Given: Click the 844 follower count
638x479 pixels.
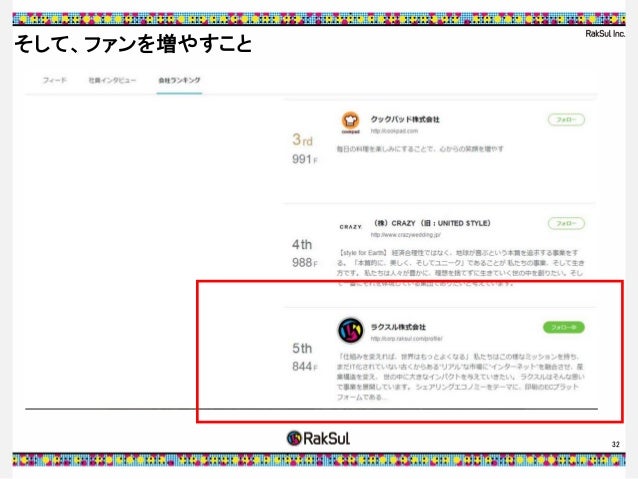Looking at the screenshot, I should (304, 366).
